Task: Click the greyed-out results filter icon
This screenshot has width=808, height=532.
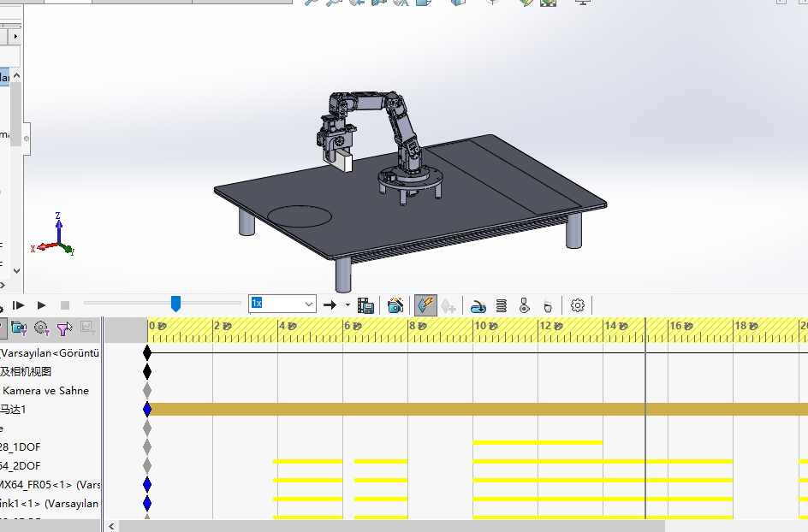Action: click(87, 328)
